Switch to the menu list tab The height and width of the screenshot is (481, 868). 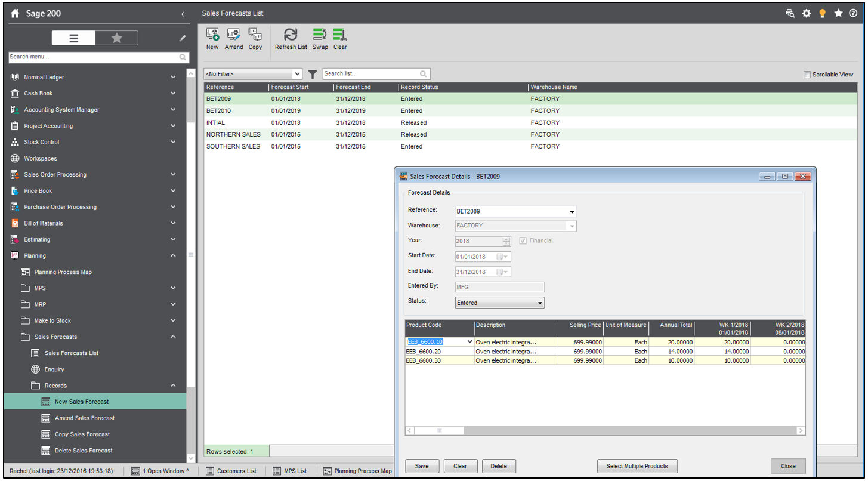73,38
